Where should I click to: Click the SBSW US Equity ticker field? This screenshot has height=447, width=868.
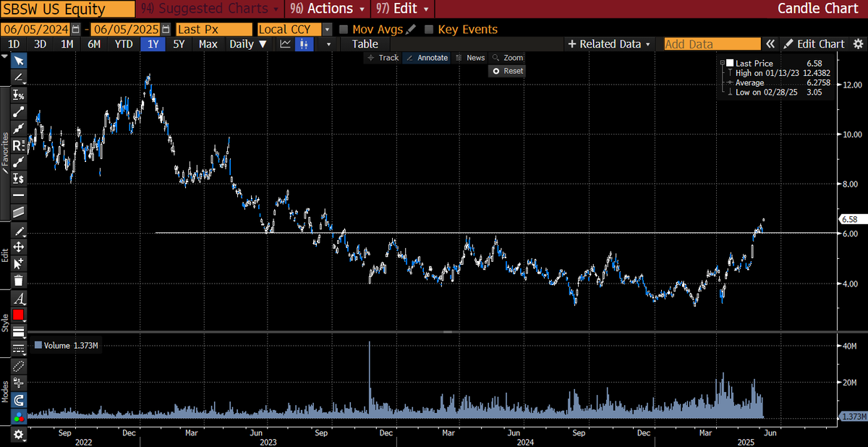point(67,9)
